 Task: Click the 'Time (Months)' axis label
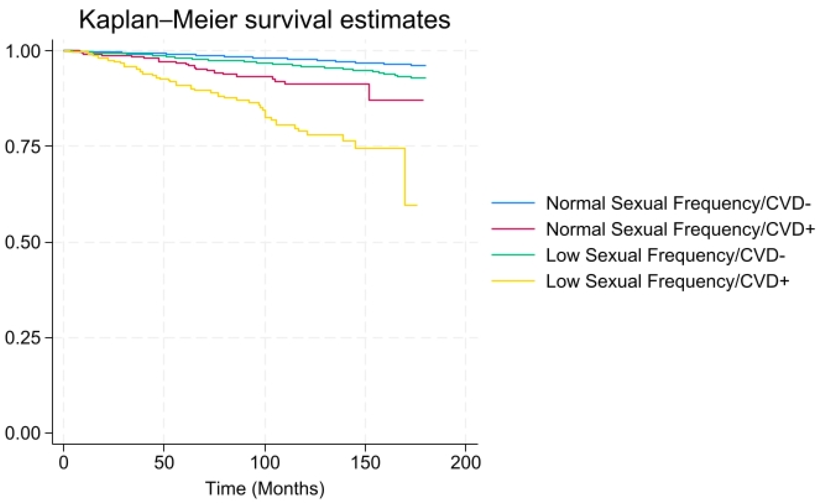pyautogui.click(x=264, y=489)
